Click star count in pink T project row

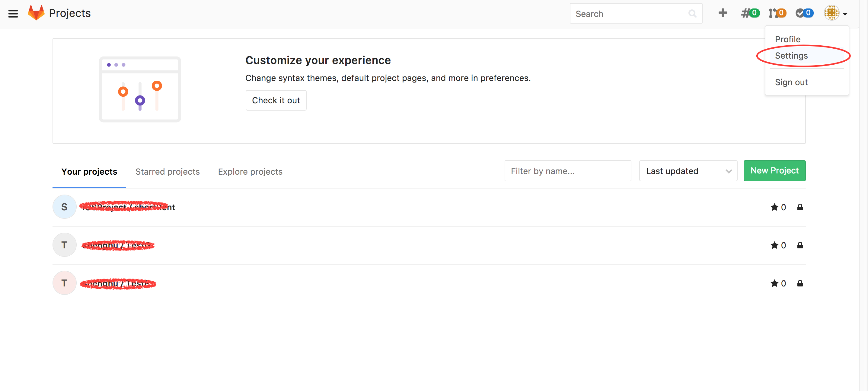[778, 283]
